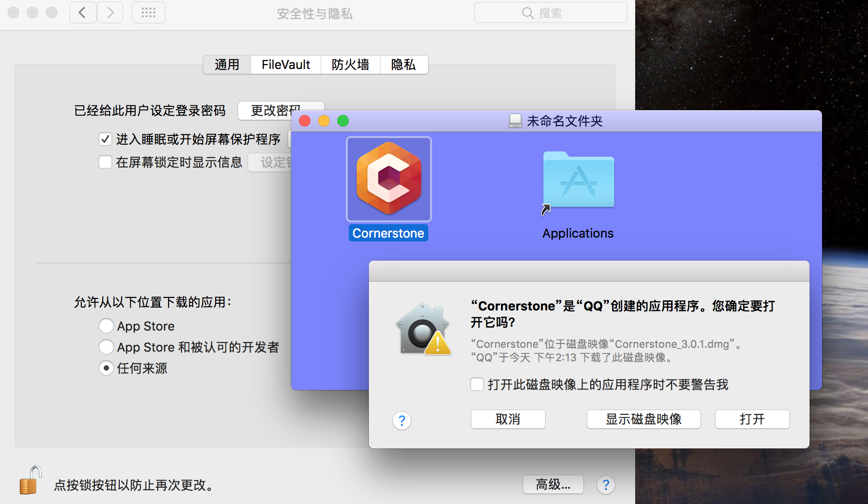868x504 pixels.
Task: Click the 允许从以下位置下载的应用 label
Action: click(153, 302)
